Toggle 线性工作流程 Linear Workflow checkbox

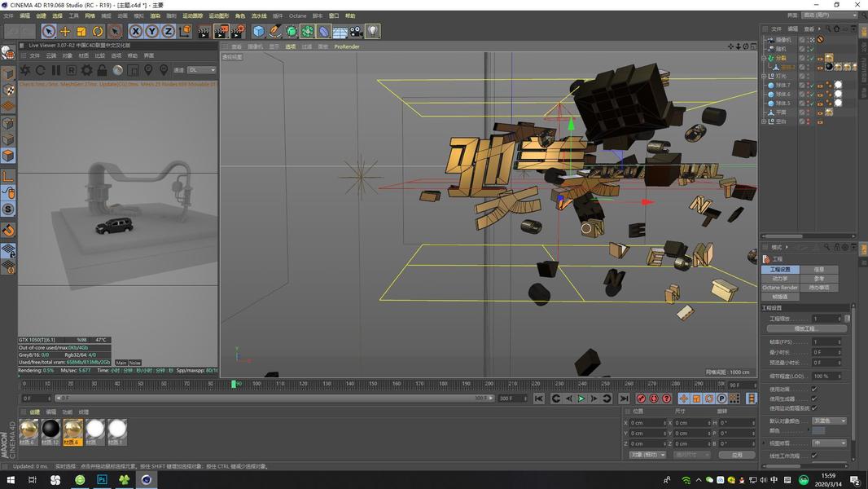click(x=814, y=456)
